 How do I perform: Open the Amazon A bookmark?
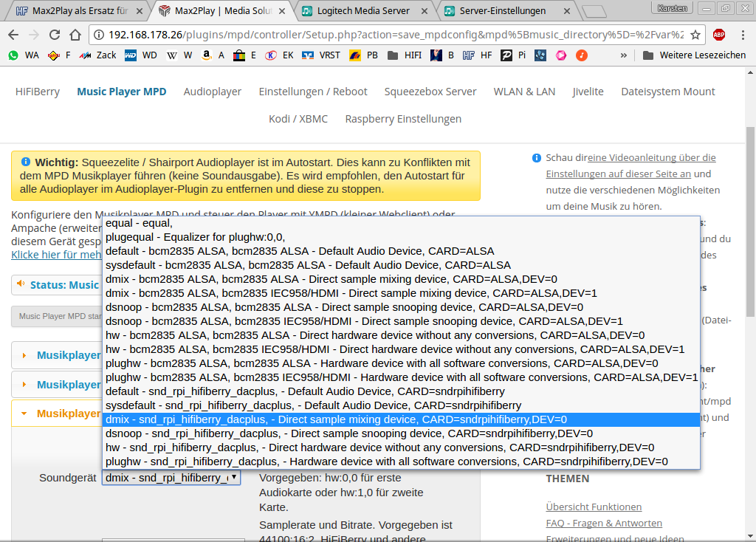click(213, 55)
